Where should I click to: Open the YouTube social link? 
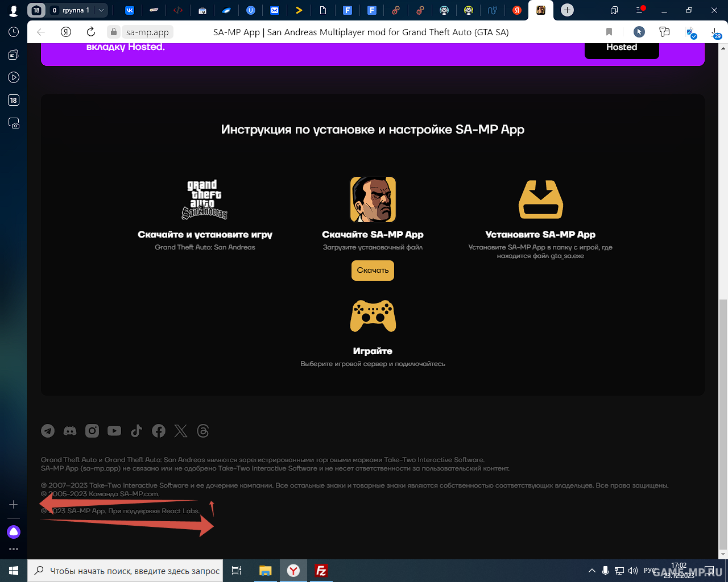114,431
